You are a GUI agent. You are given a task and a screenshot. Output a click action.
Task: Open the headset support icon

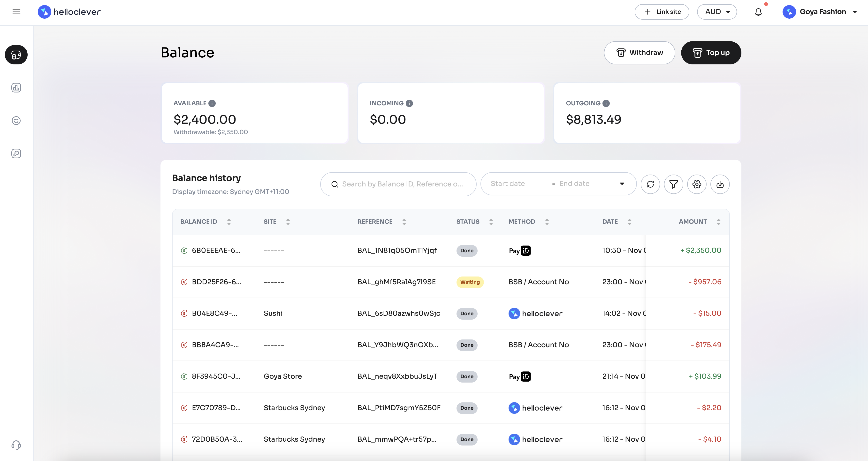[x=16, y=445]
